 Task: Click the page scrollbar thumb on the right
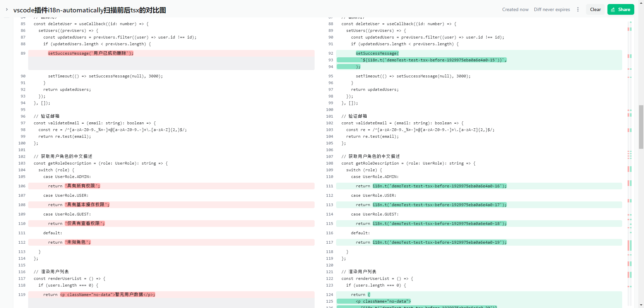641,127
